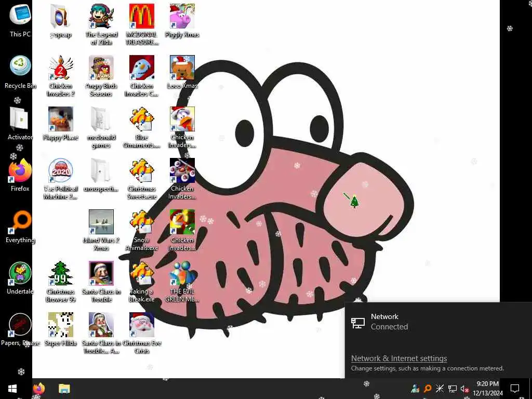Select the Angry Birds Seasons shortcut

coord(101,68)
